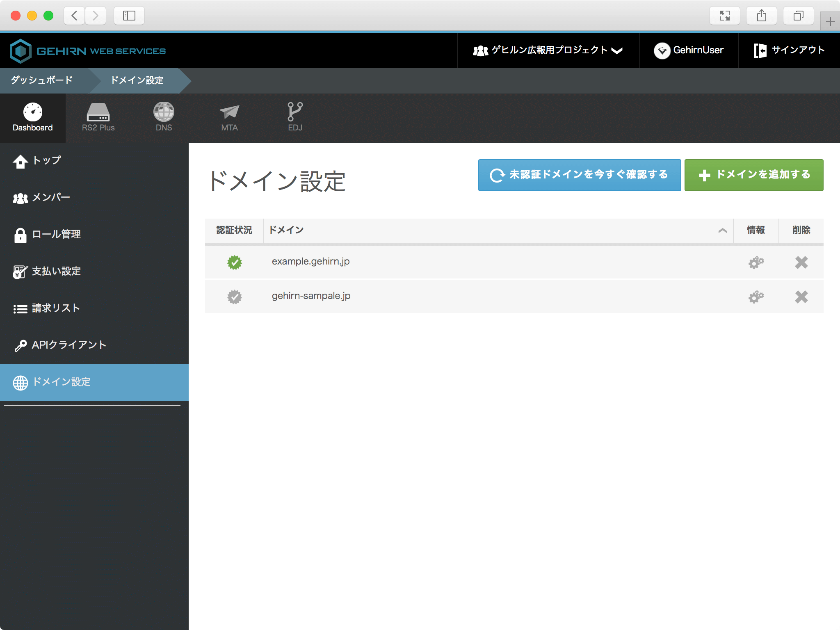
Task: Open the GehirnUser account menu
Action: tap(689, 50)
